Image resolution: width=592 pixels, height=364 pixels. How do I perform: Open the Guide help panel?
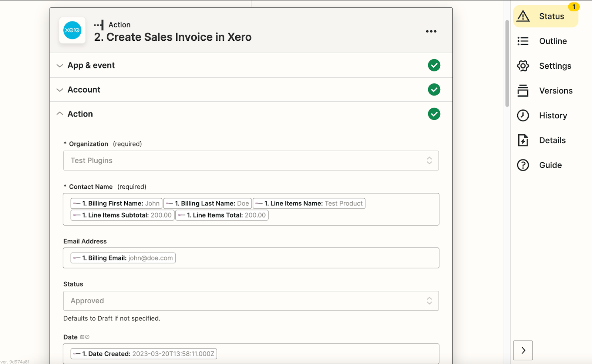pyautogui.click(x=523, y=165)
